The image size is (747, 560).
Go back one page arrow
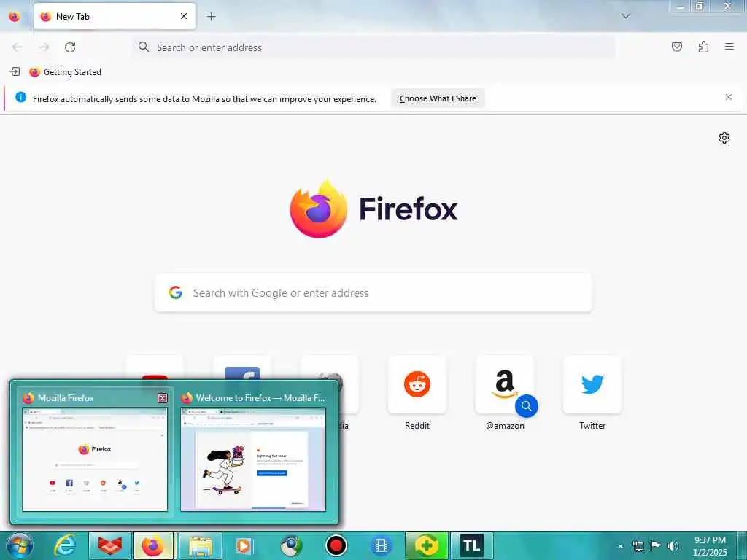18,47
